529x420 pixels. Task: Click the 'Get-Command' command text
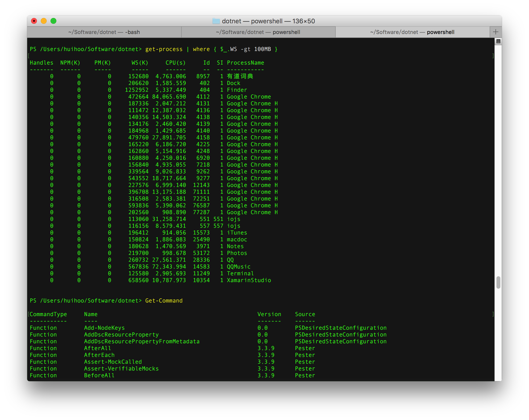point(164,301)
